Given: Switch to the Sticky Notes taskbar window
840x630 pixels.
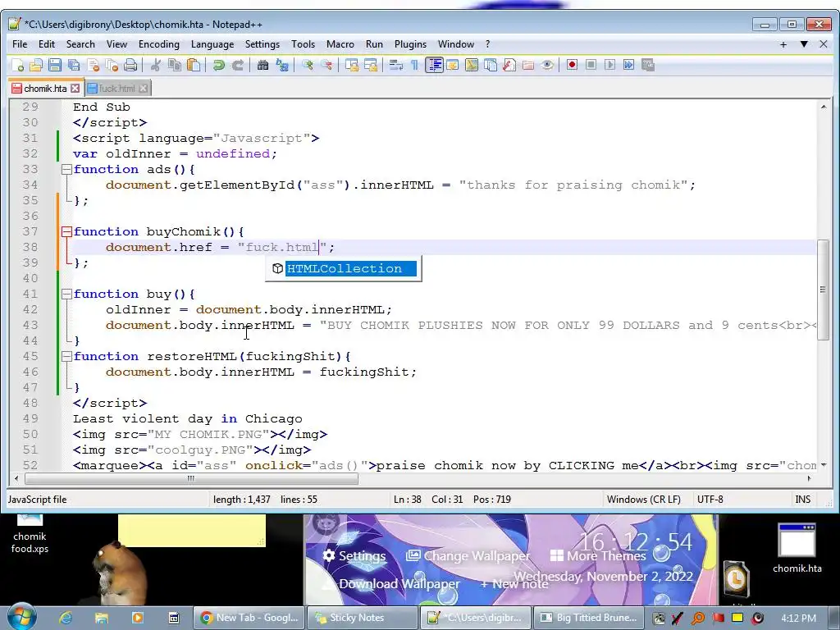Looking at the screenshot, I should pos(362,618).
